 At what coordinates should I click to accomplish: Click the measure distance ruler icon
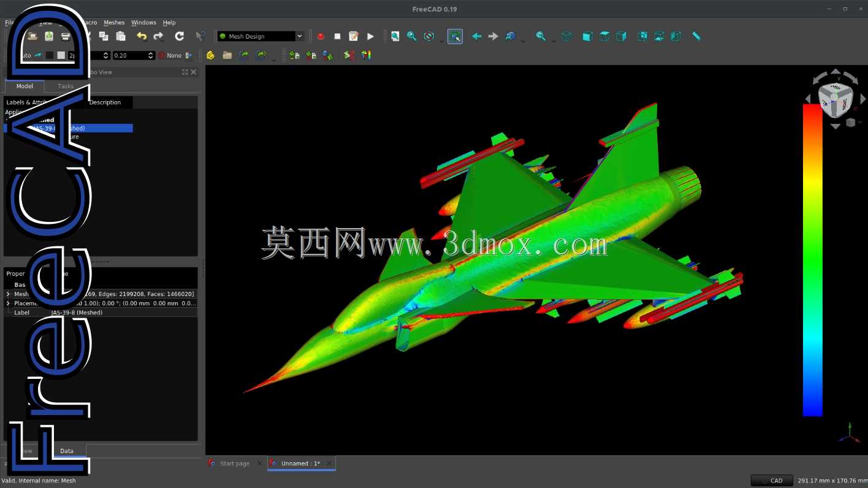click(x=696, y=36)
